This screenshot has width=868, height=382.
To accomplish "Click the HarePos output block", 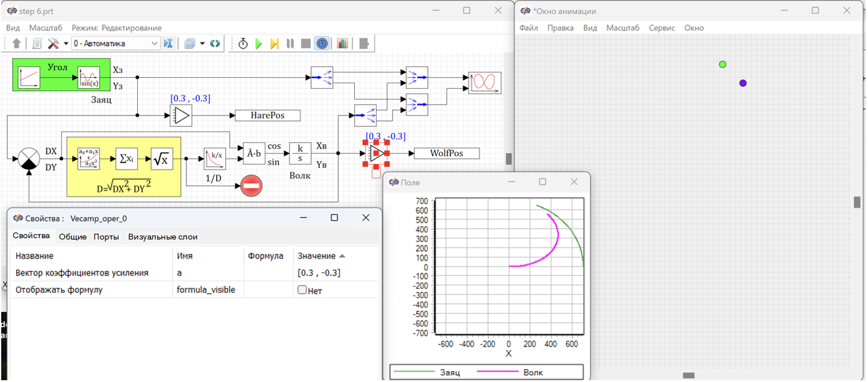I will (x=267, y=116).
